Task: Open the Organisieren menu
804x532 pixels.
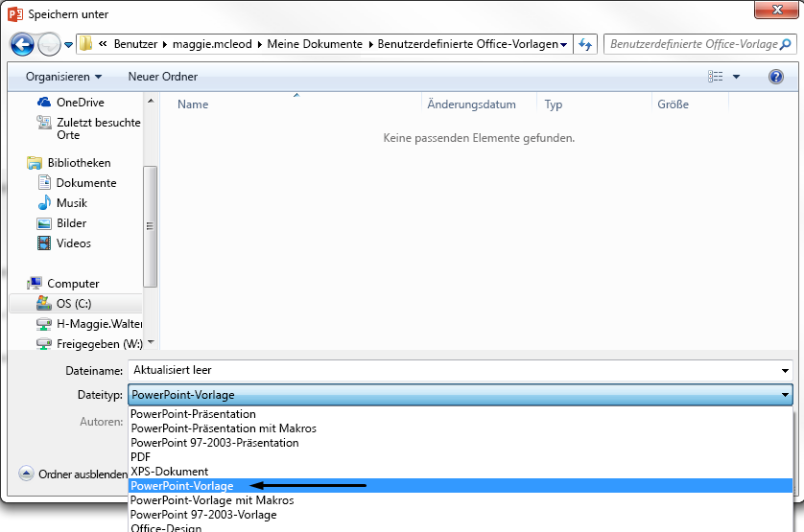Action: click(x=63, y=77)
